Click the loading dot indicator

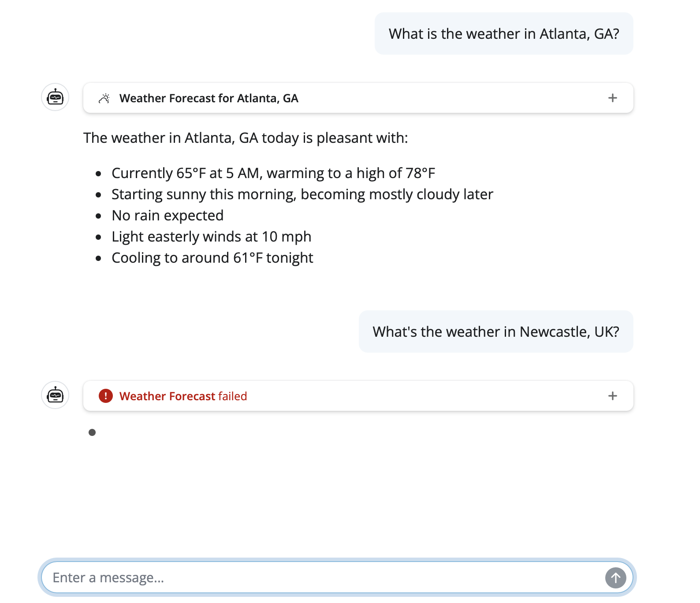pyautogui.click(x=92, y=432)
